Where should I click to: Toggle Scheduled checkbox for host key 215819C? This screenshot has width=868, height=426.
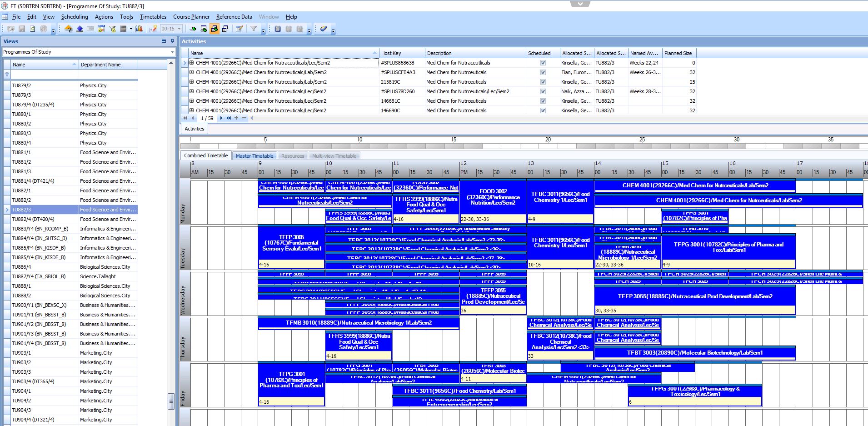click(543, 82)
